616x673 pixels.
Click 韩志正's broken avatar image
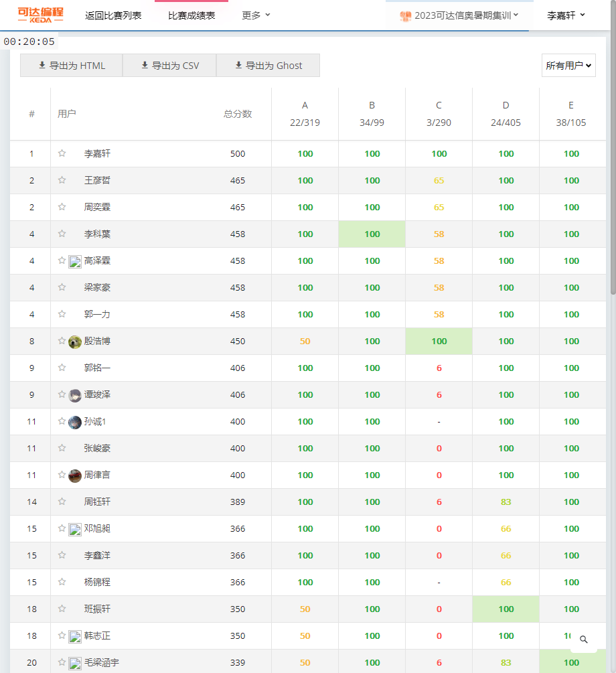pyautogui.click(x=75, y=637)
